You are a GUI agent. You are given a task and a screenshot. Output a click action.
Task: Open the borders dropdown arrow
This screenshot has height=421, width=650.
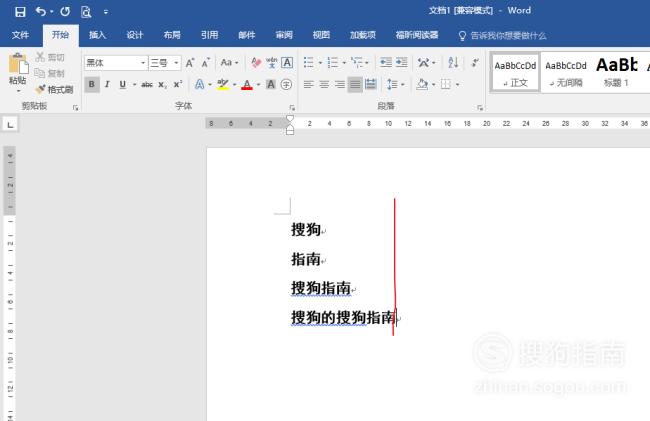(458, 85)
